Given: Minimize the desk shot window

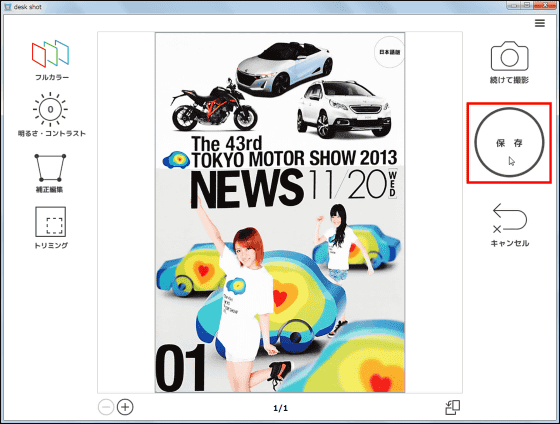Looking at the screenshot, I should pos(514,5).
